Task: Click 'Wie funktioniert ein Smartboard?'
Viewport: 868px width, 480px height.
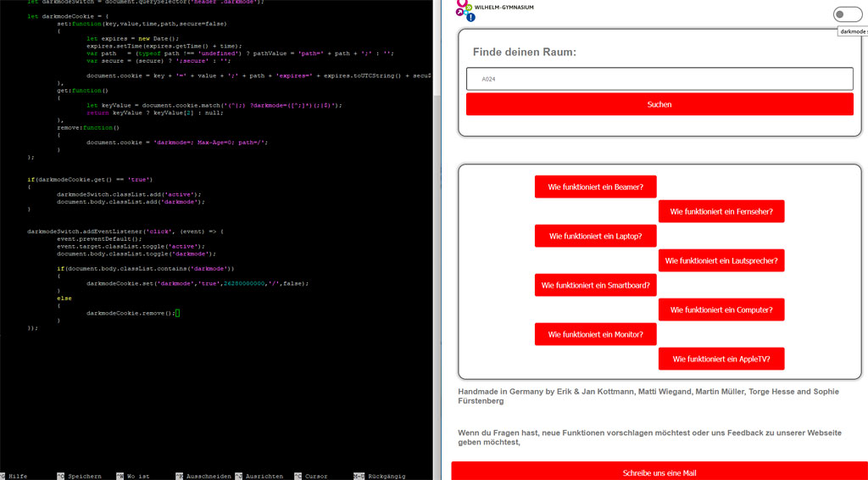Action: 595,285
